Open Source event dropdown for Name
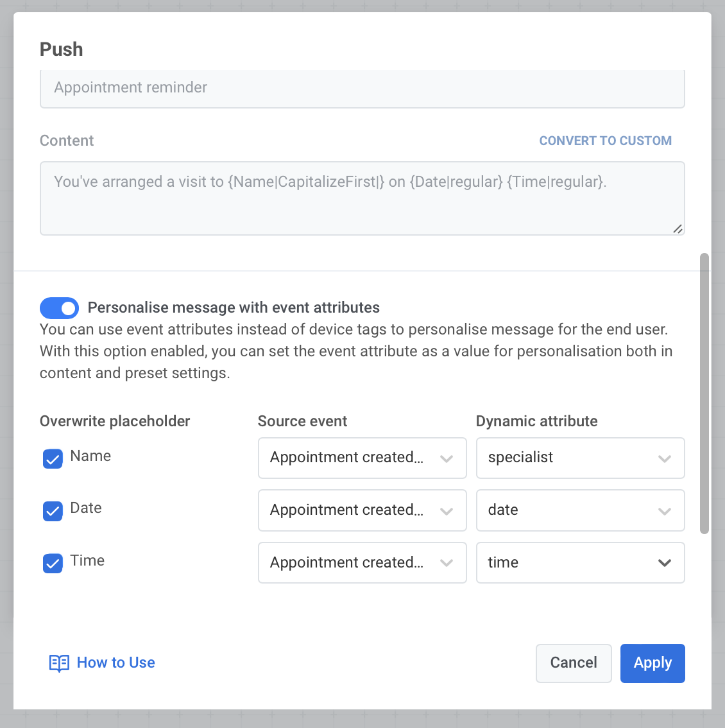This screenshot has height=728, width=725. coord(362,458)
